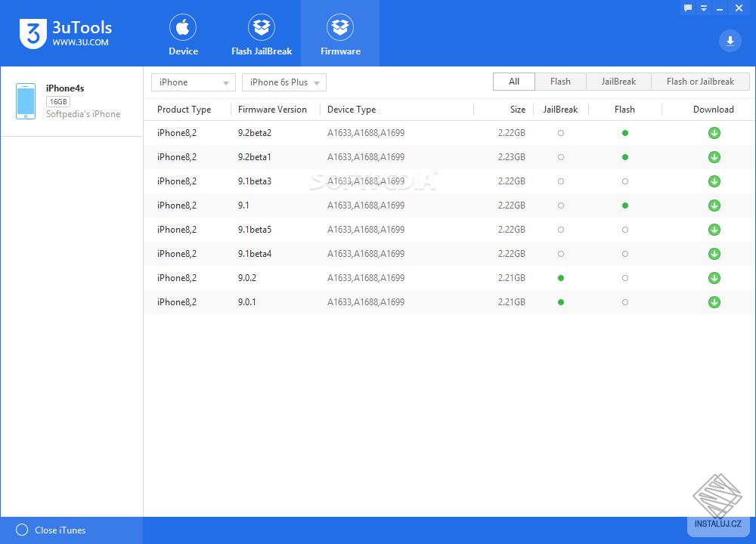Select Flash indicator for 9.2beta1

tap(624, 157)
